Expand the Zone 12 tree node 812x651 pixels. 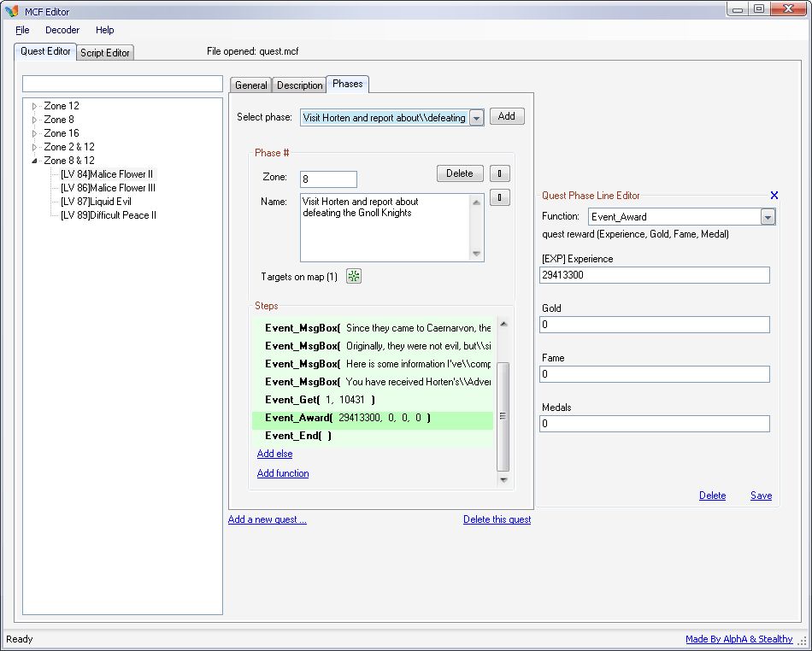[x=35, y=106]
